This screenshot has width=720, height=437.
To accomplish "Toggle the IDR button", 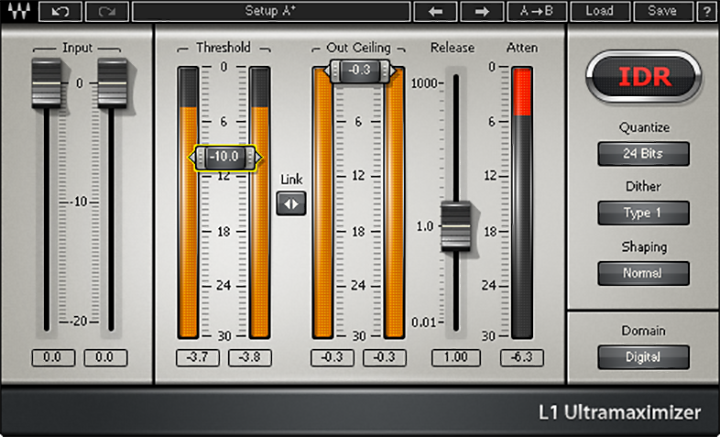I will click(643, 77).
